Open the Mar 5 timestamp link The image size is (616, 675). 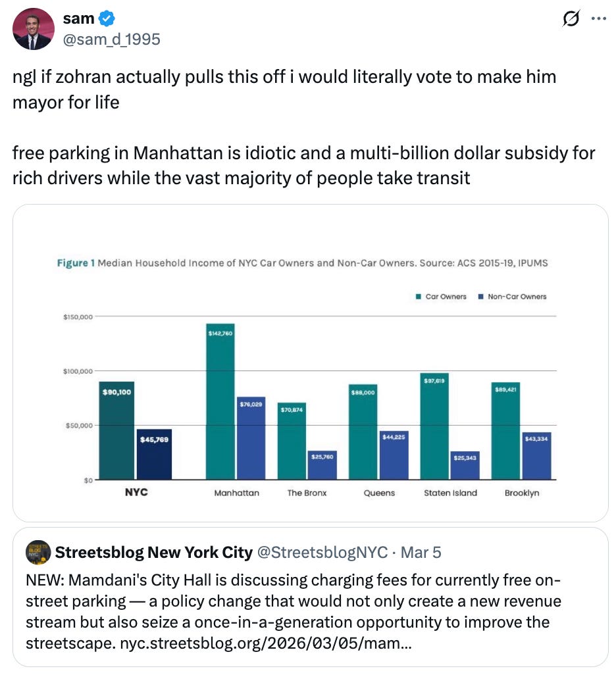coord(420,552)
